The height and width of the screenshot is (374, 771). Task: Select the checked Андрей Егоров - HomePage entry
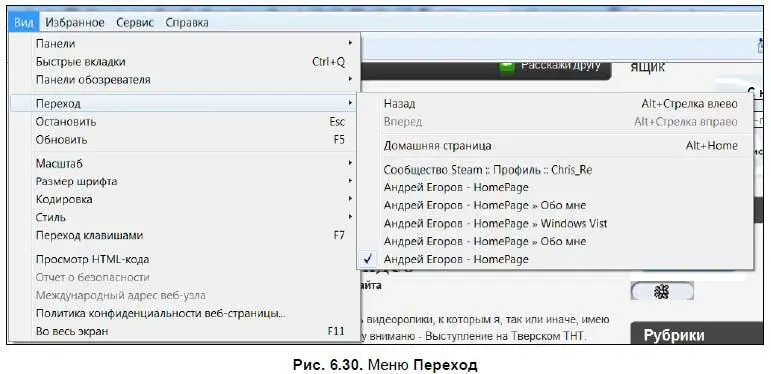[556, 259]
